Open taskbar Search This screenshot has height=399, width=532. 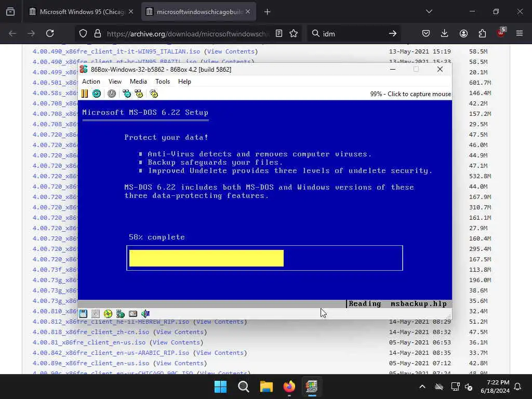tap(243, 387)
